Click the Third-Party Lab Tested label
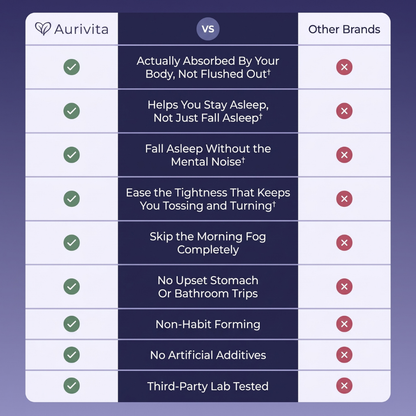 point(208,386)
